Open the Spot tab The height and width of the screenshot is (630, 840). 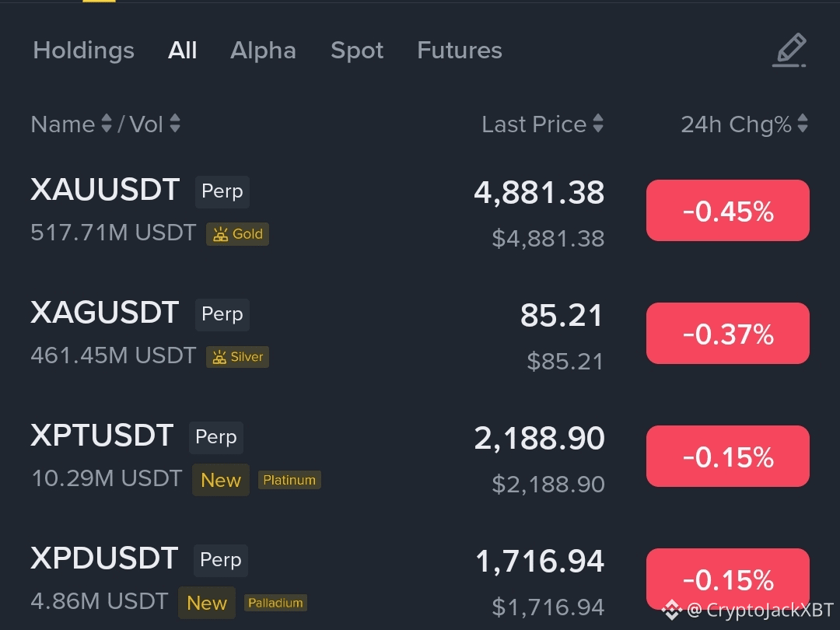click(x=357, y=51)
